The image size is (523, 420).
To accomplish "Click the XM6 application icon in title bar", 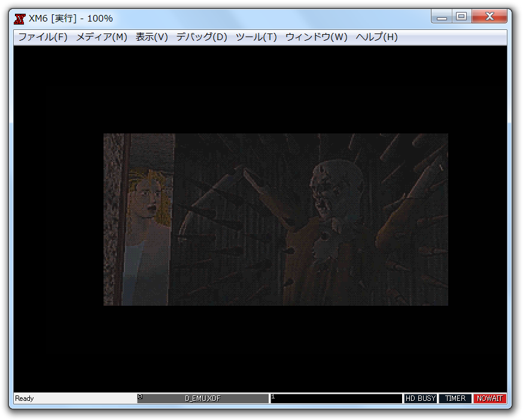I will point(20,19).
